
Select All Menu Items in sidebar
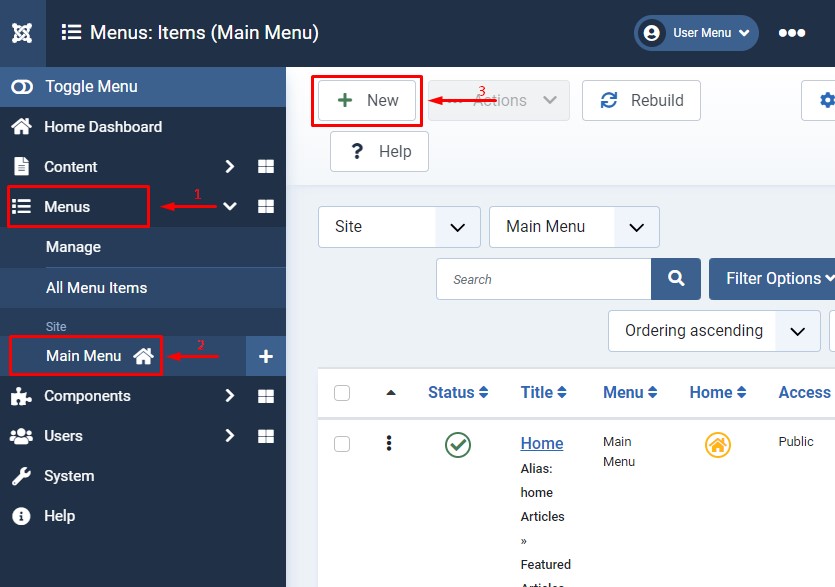click(x=96, y=288)
